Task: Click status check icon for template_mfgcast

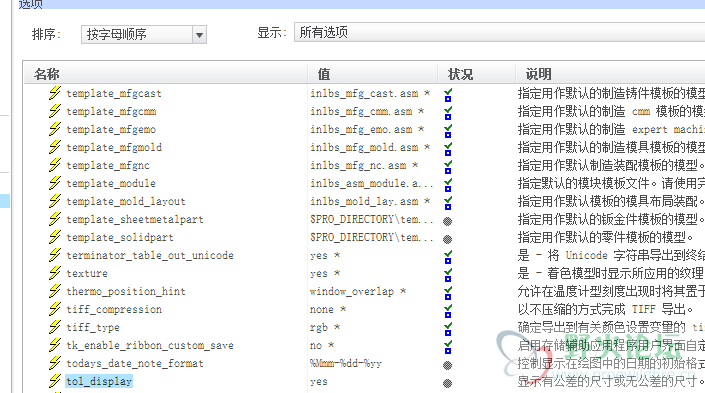Action: click(x=448, y=95)
